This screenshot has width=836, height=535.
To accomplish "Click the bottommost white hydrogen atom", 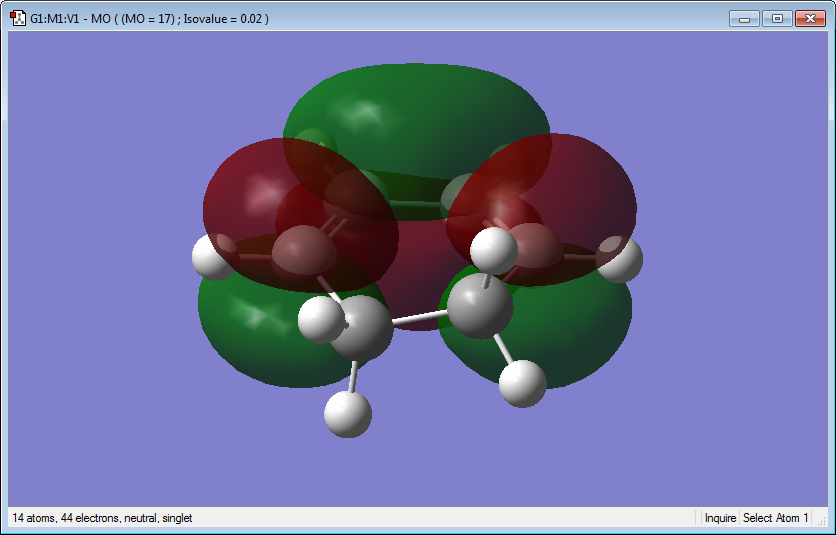I will 348,414.
